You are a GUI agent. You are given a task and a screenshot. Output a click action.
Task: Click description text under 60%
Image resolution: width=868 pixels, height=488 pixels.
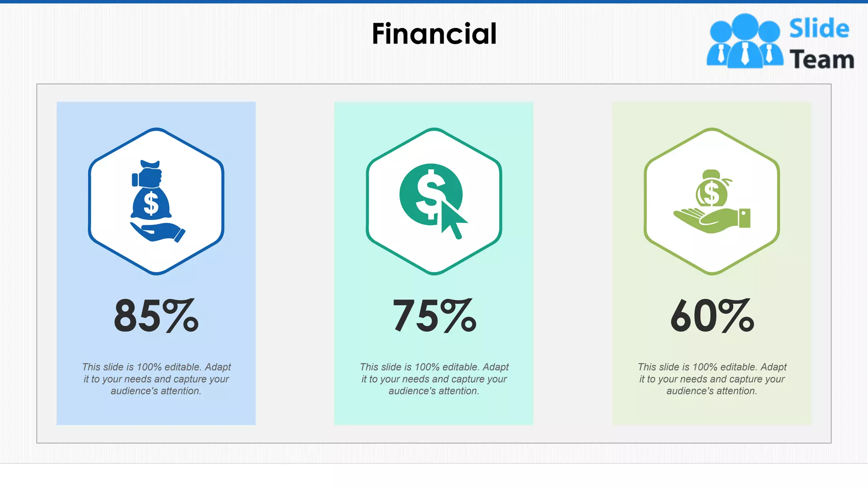point(712,379)
